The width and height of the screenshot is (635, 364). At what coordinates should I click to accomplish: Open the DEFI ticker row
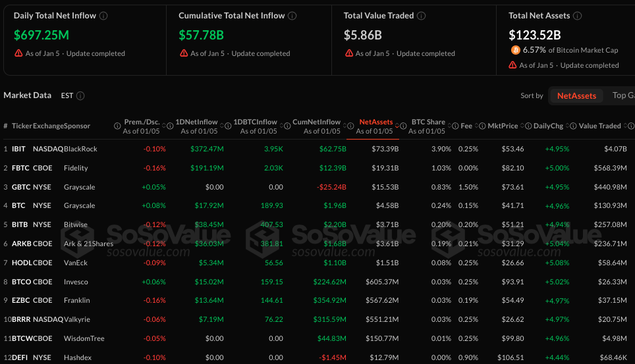click(x=317, y=357)
